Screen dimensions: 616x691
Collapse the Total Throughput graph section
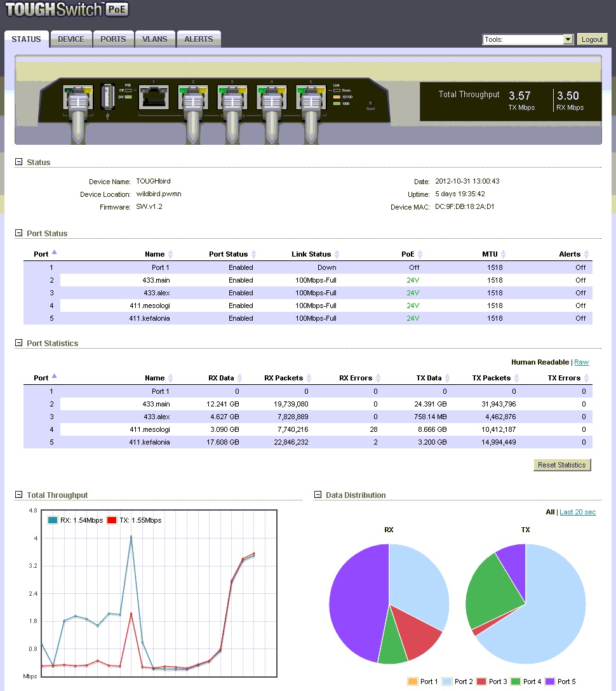pos(19,495)
